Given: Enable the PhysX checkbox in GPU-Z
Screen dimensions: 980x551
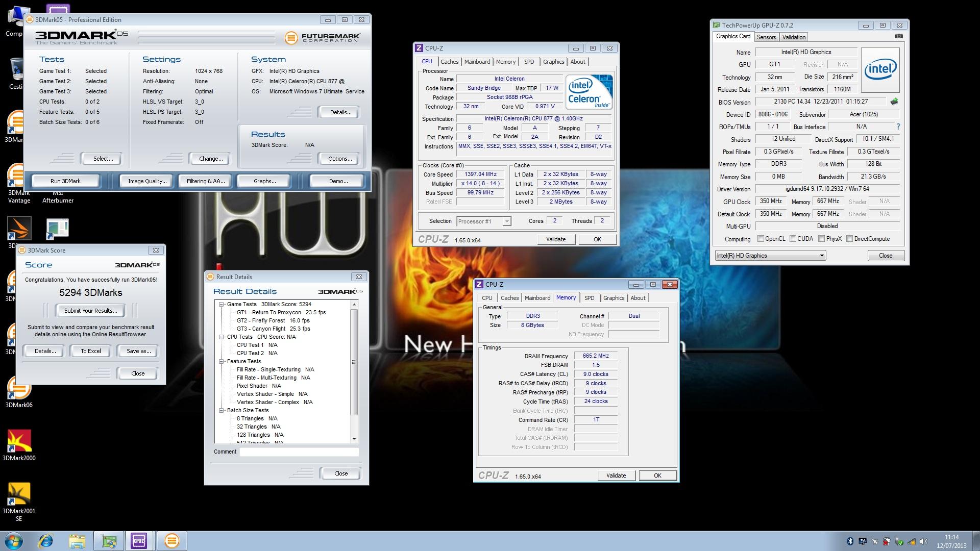Looking at the screenshot, I should tap(821, 239).
